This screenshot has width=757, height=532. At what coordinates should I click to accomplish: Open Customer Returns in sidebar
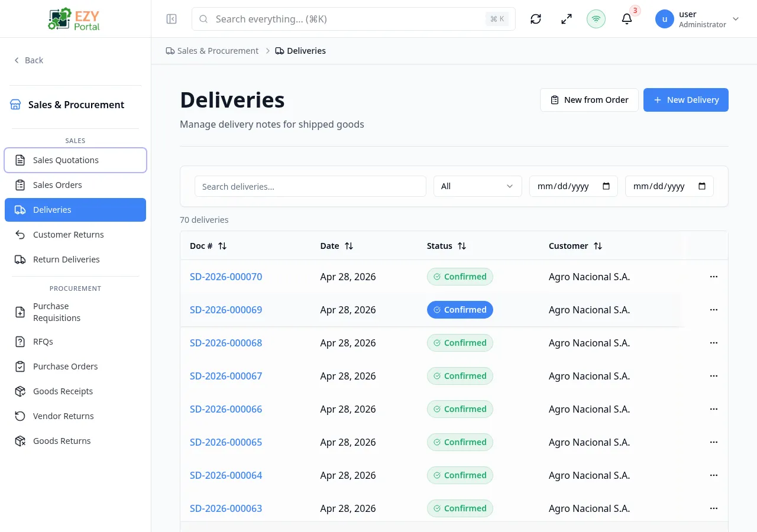75,235
